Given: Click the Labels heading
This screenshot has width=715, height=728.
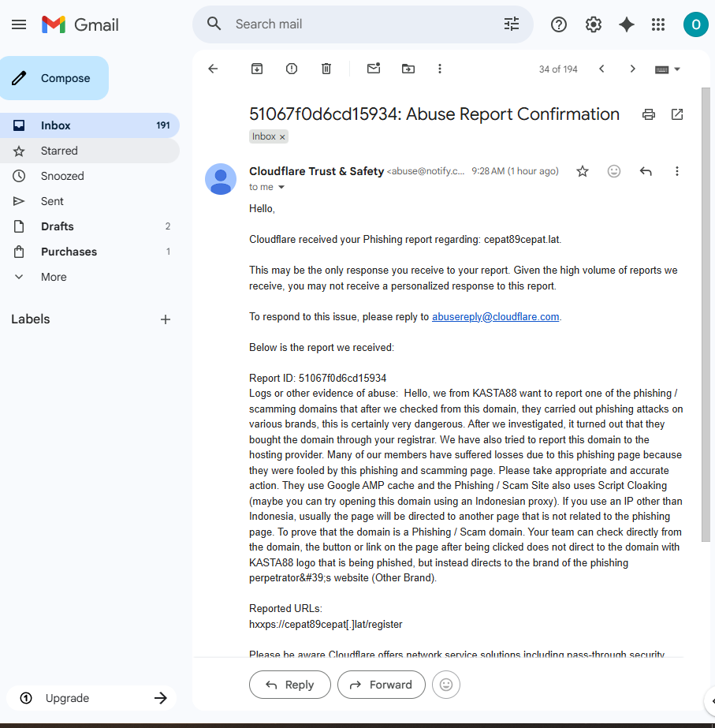Looking at the screenshot, I should click(31, 319).
